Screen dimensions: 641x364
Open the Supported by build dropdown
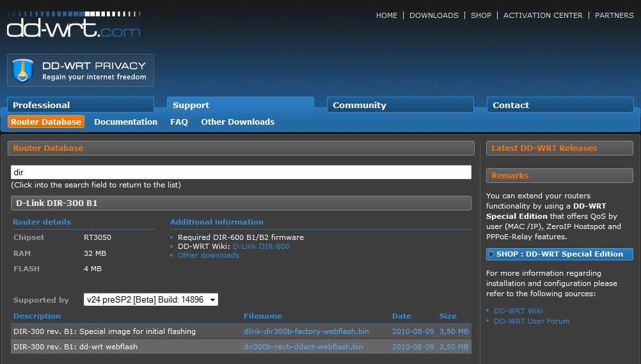coord(150,299)
